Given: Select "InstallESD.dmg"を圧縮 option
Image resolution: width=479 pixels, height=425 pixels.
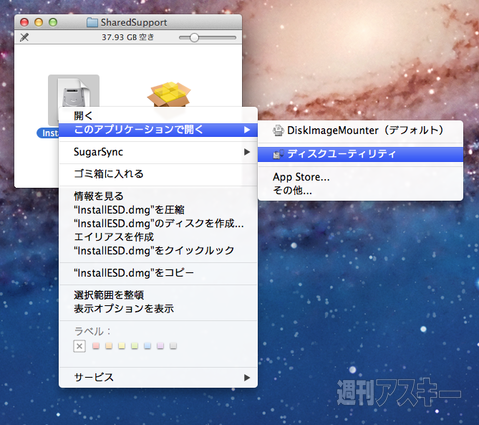Looking at the screenshot, I should (x=158, y=210).
